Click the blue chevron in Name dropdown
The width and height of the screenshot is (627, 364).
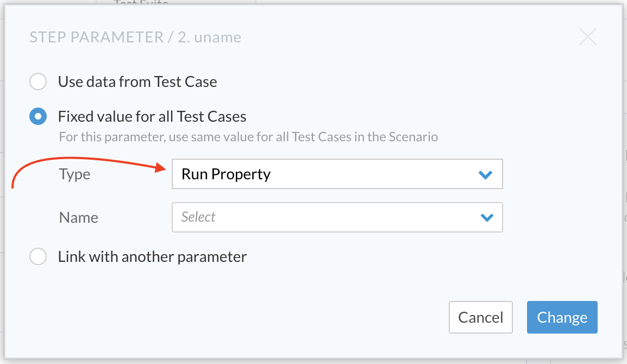point(487,218)
